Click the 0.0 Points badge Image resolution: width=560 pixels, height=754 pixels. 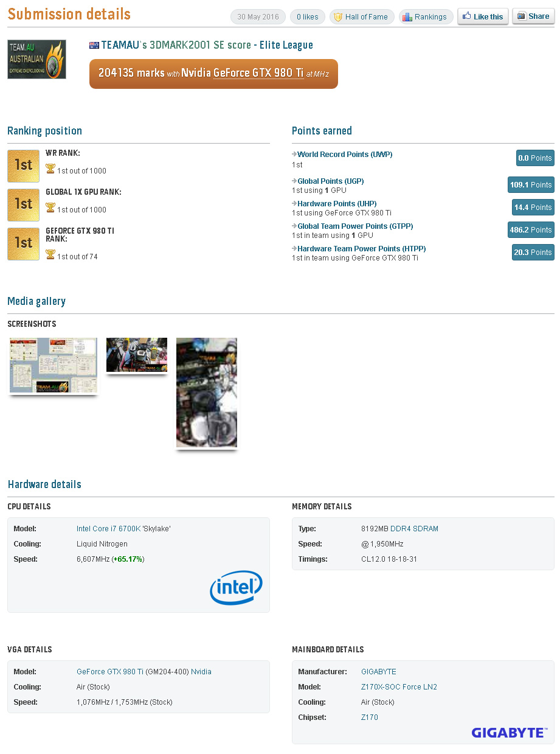click(535, 158)
